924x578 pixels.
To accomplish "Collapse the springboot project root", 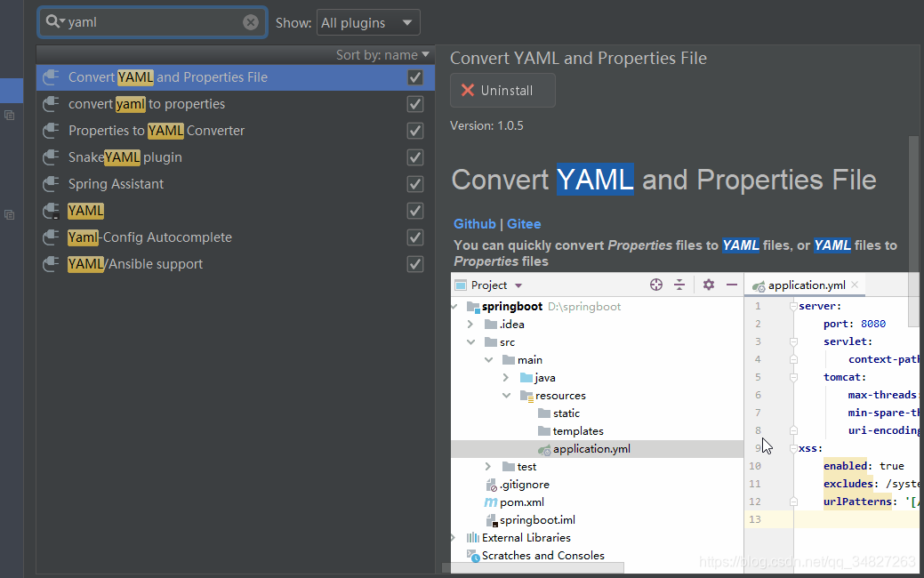I will 454,307.
